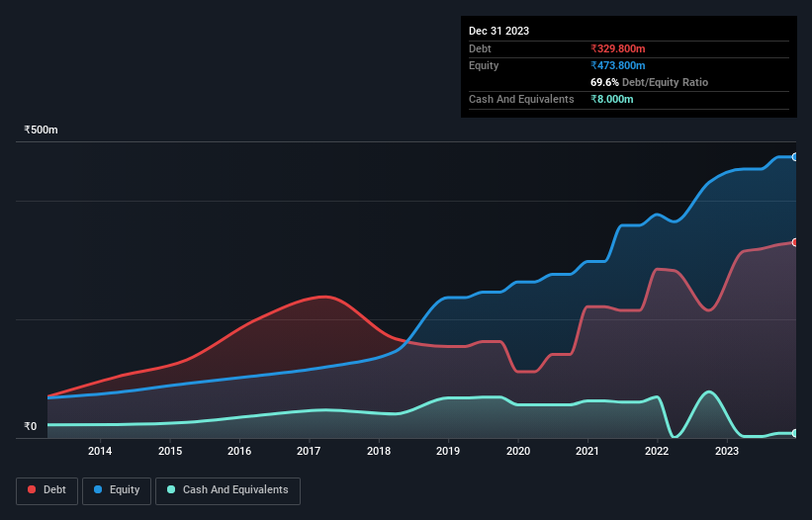The width and height of the screenshot is (812, 520).
Task: Click the 2014 x-axis label
Action: [x=100, y=451]
